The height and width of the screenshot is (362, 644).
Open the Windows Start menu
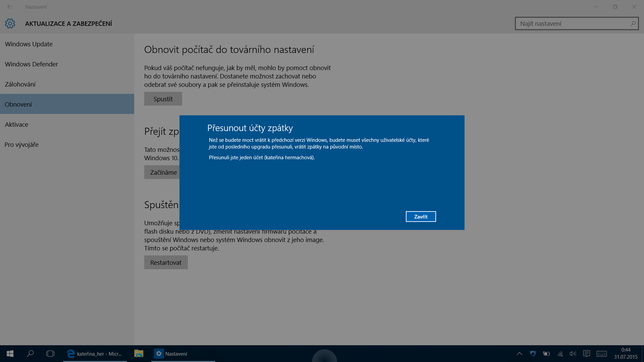[x=10, y=354]
